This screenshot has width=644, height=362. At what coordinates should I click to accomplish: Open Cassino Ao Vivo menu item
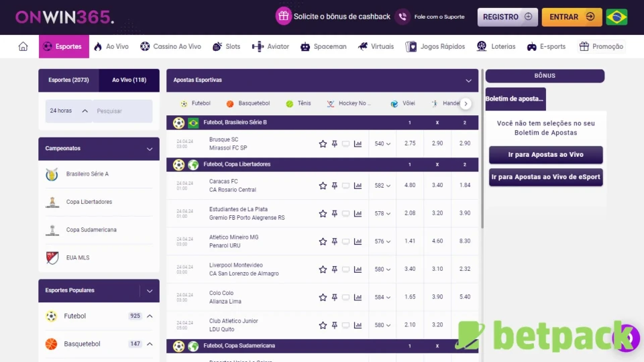pyautogui.click(x=170, y=46)
